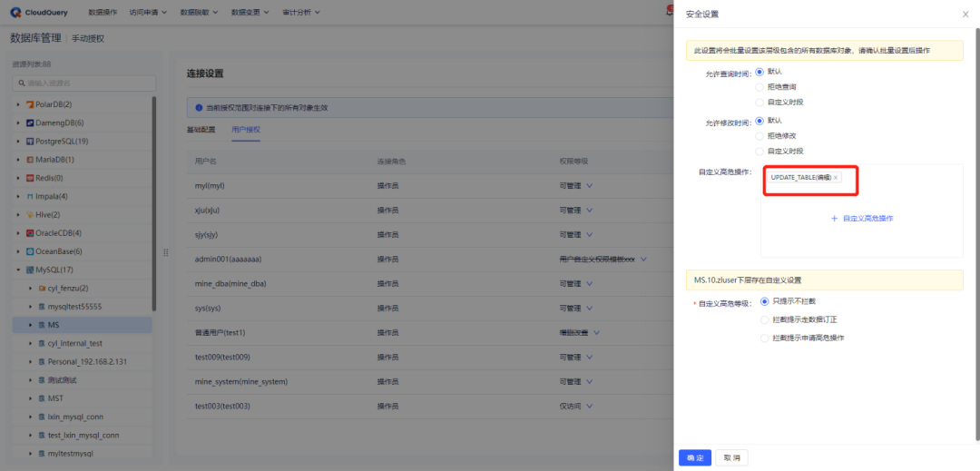980x471 pixels.
Task: Open the 数据变更 top menu
Action: [250, 13]
